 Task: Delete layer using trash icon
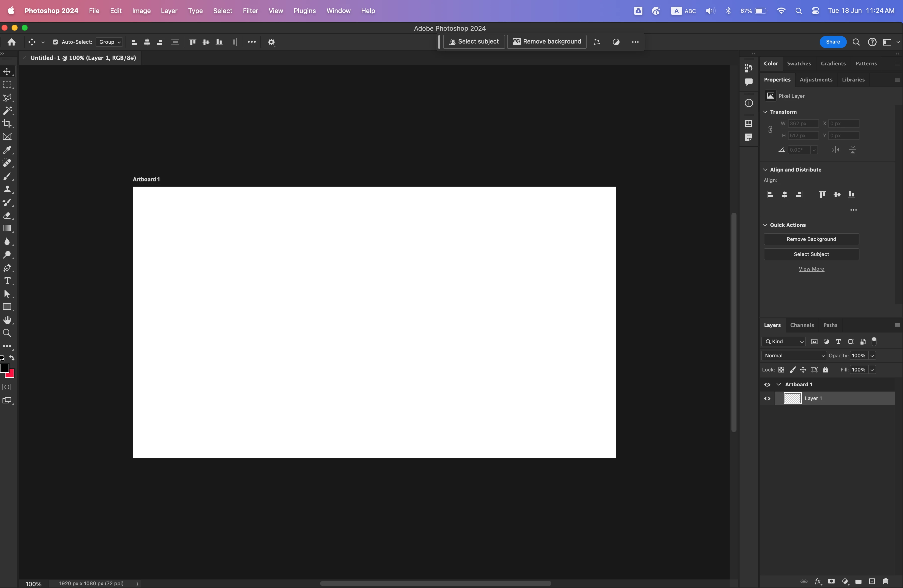point(886,581)
